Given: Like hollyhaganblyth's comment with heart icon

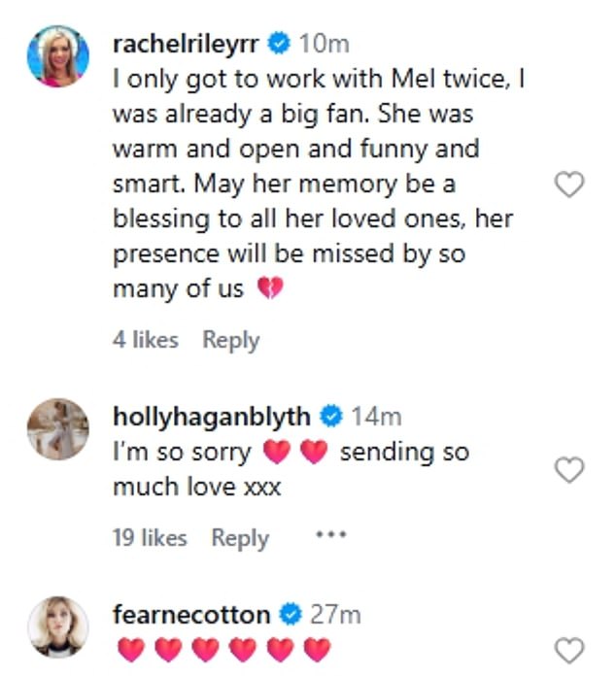Looking at the screenshot, I should (x=568, y=471).
